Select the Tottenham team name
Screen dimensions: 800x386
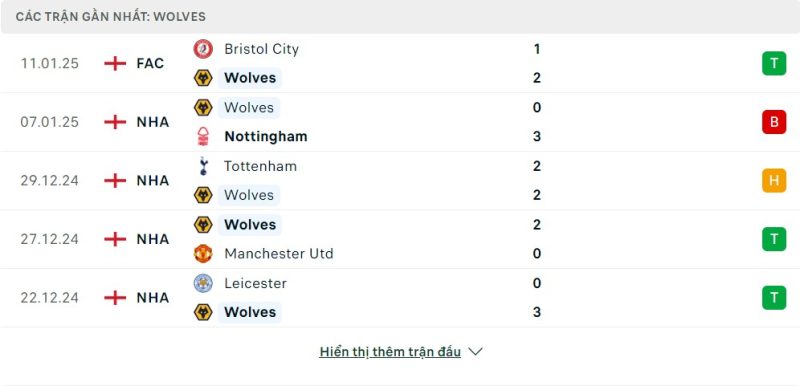click(x=260, y=166)
